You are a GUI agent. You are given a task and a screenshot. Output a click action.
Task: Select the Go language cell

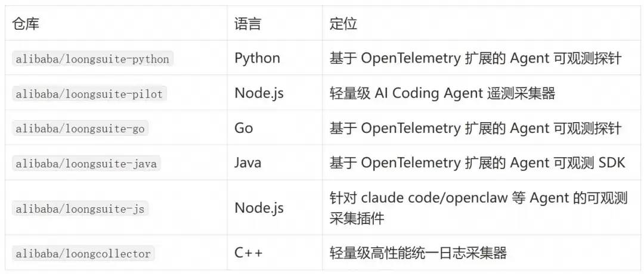coord(243,129)
